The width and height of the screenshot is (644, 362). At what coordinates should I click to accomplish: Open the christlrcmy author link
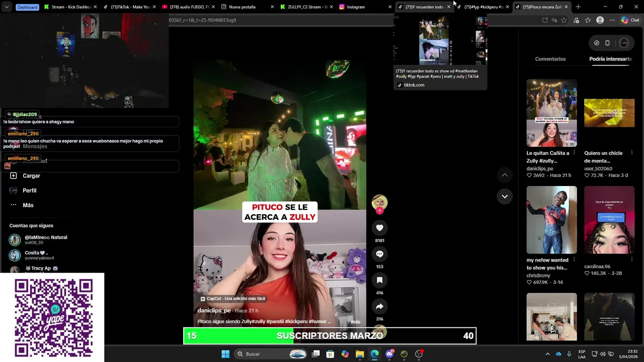[538, 276]
